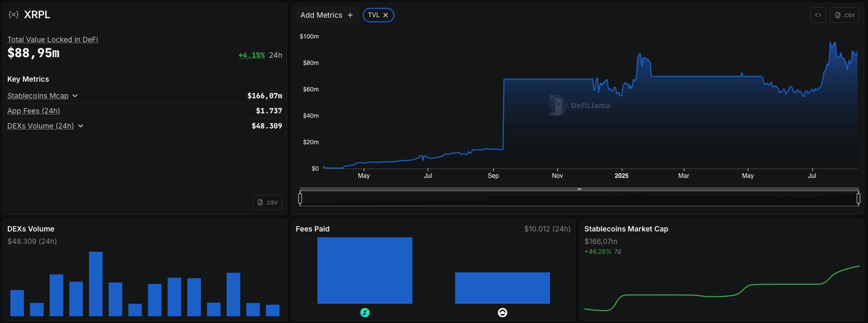Expand the DEXs Volume (24h) chevron
This screenshot has height=323, width=868.
pyautogui.click(x=81, y=126)
